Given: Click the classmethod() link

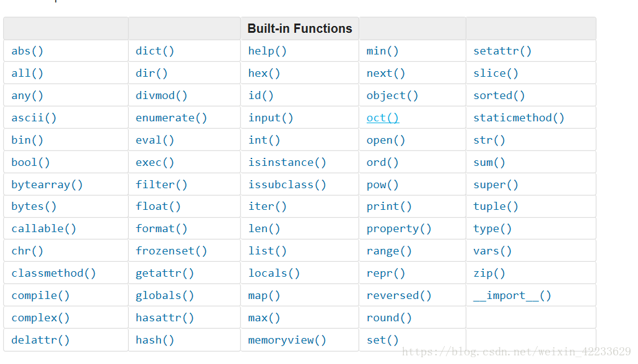Looking at the screenshot, I should point(54,273).
